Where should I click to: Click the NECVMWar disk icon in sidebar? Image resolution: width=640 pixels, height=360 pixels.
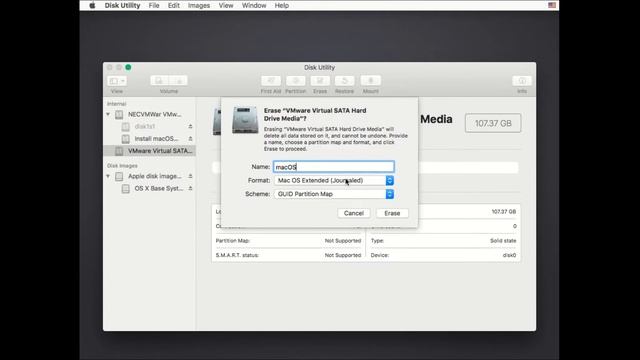click(x=119, y=115)
